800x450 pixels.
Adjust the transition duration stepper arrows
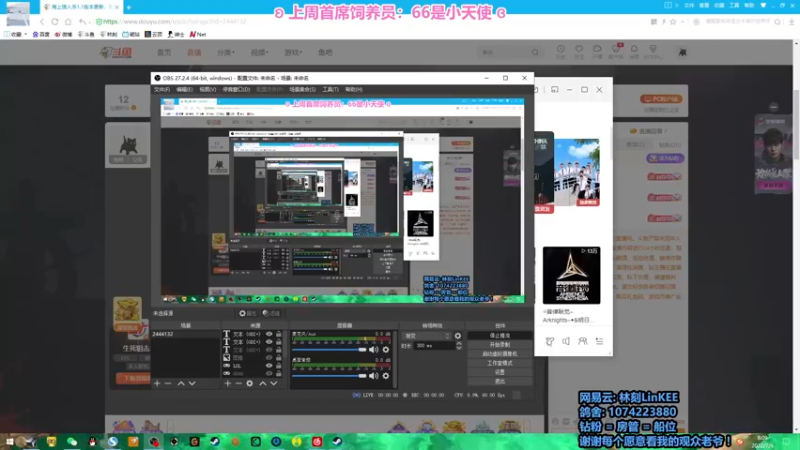pos(459,345)
